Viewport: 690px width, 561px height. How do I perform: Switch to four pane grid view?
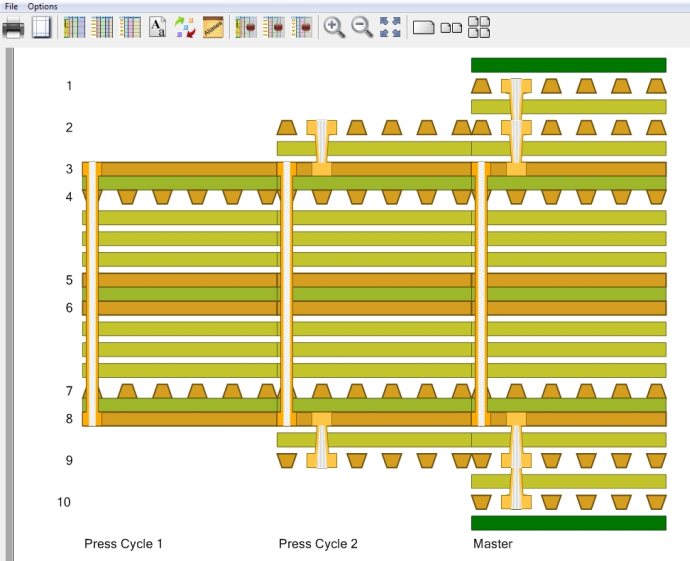coord(479,28)
